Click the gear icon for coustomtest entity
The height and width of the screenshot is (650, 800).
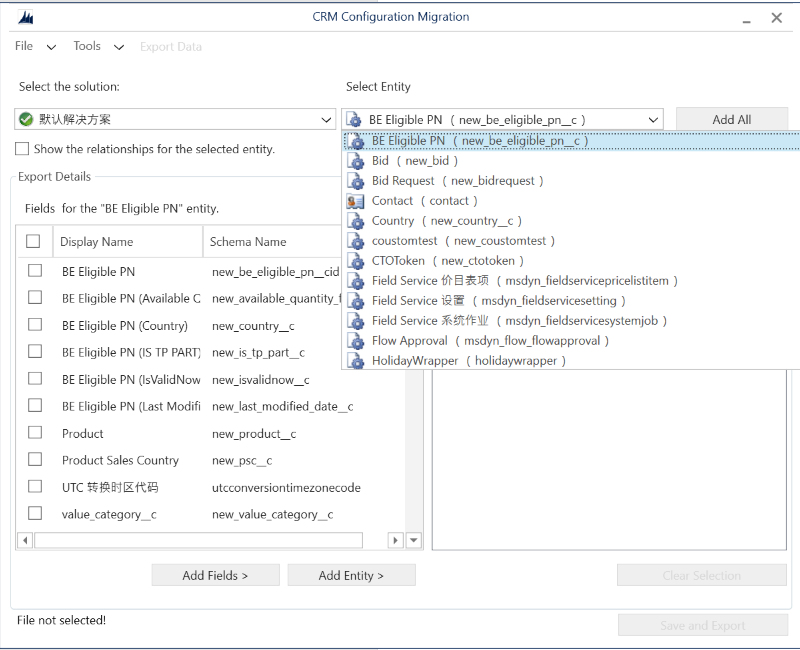[356, 241]
